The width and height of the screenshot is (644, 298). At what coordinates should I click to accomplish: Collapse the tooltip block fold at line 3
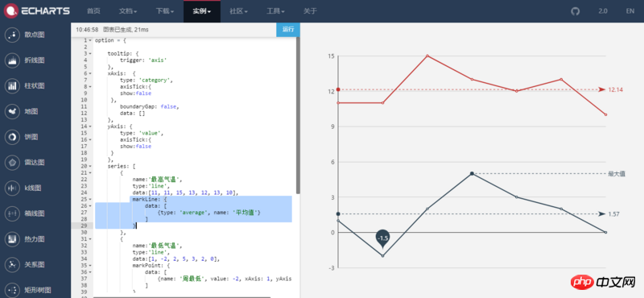click(90, 53)
